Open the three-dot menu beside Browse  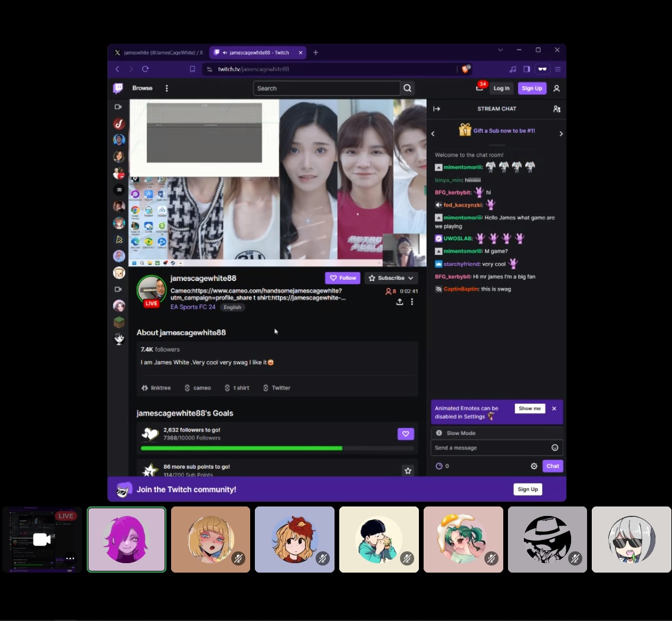point(167,88)
